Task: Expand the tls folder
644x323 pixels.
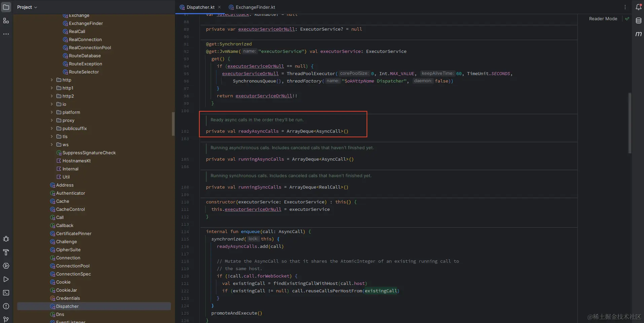Action: pos(51,136)
